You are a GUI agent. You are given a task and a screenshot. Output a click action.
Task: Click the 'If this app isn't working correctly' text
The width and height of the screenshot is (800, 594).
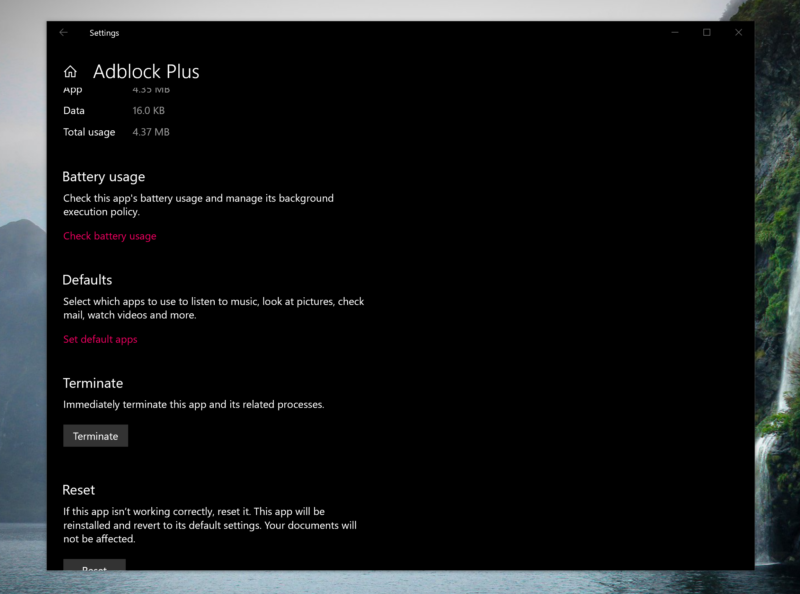[x=210, y=525]
